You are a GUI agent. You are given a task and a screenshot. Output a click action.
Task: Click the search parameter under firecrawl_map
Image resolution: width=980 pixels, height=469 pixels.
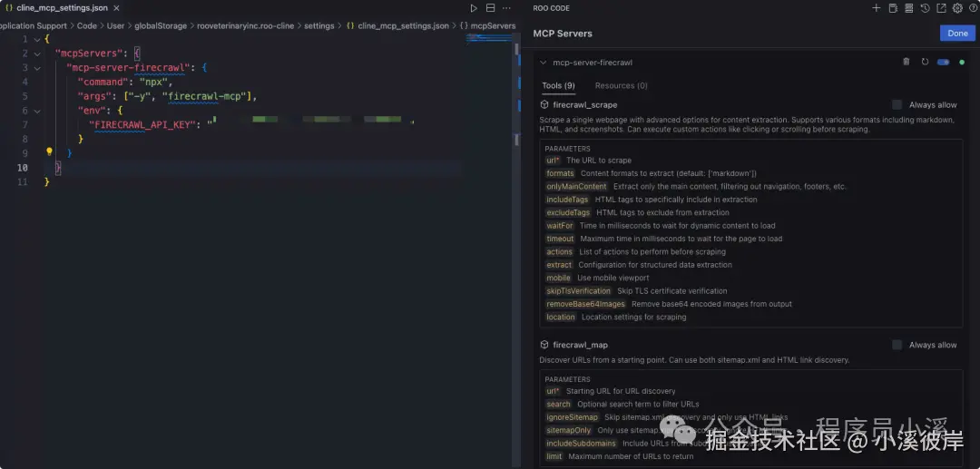(x=558, y=404)
